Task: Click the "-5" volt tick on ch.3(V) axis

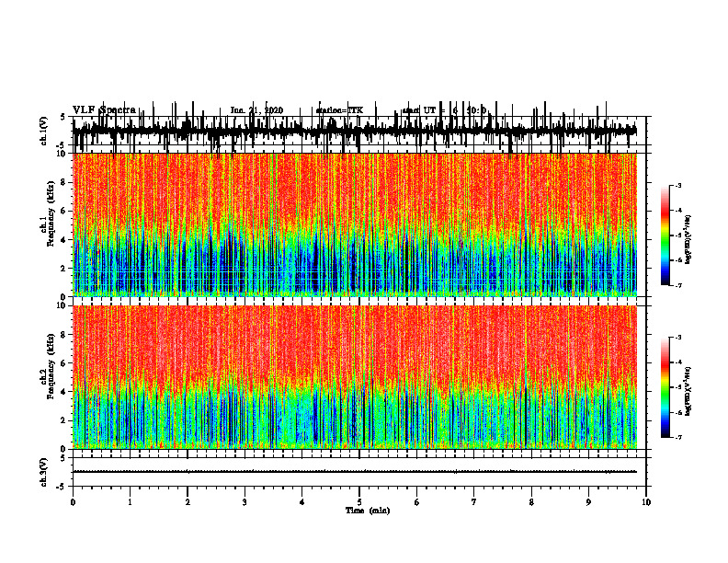Action: click(x=62, y=487)
